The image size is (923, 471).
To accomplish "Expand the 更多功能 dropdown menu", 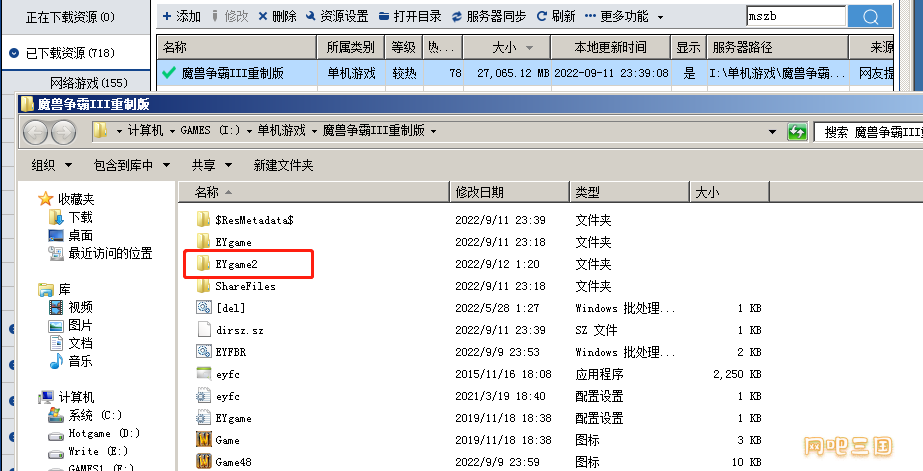I will point(624,16).
